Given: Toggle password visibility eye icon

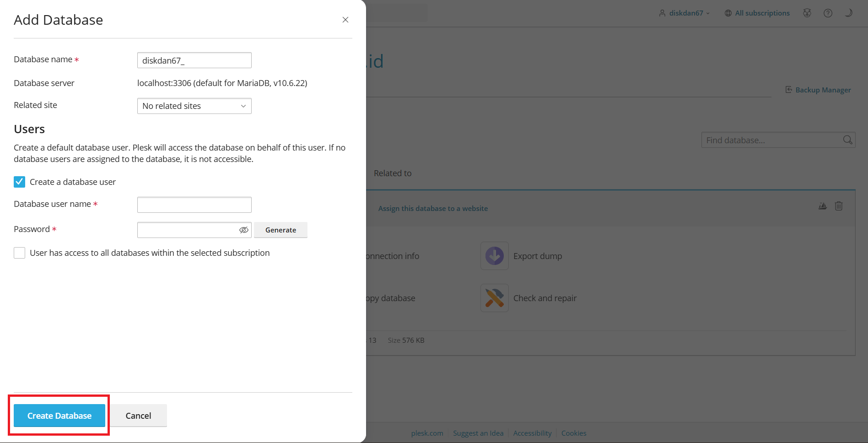Looking at the screenshot, I should coord(244,230).
